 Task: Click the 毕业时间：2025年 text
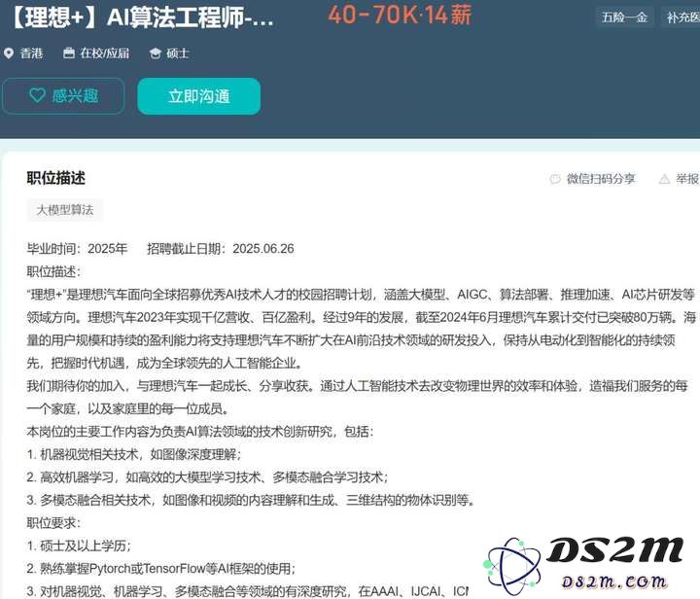[x=77, y=249]
